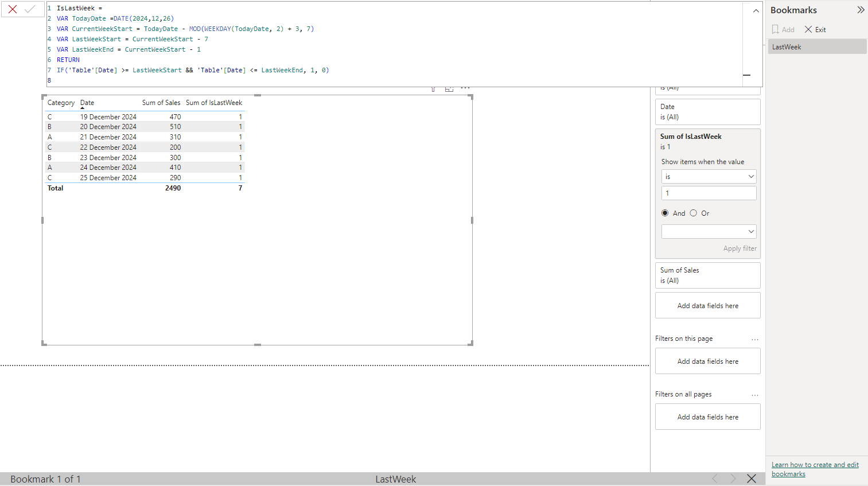
Task: Place cursor on the TodayDate variable line
Action: pos(115,18)
